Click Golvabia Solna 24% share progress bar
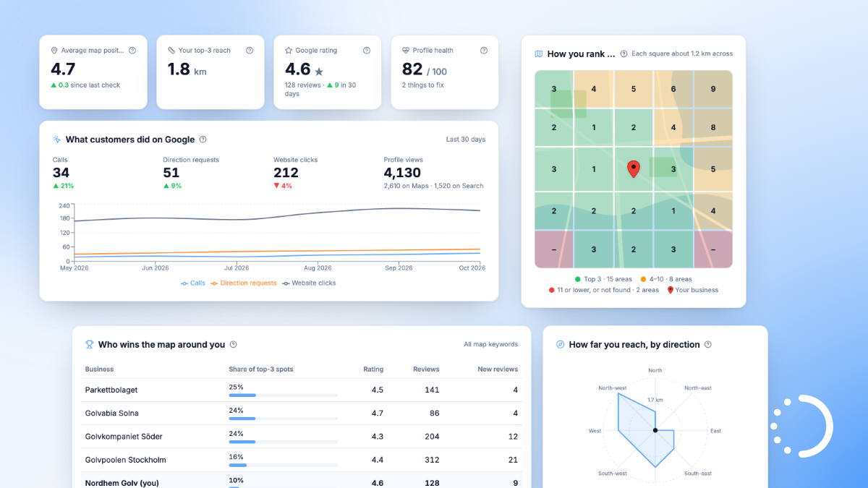868x488 pixels. tap(283, 419)
